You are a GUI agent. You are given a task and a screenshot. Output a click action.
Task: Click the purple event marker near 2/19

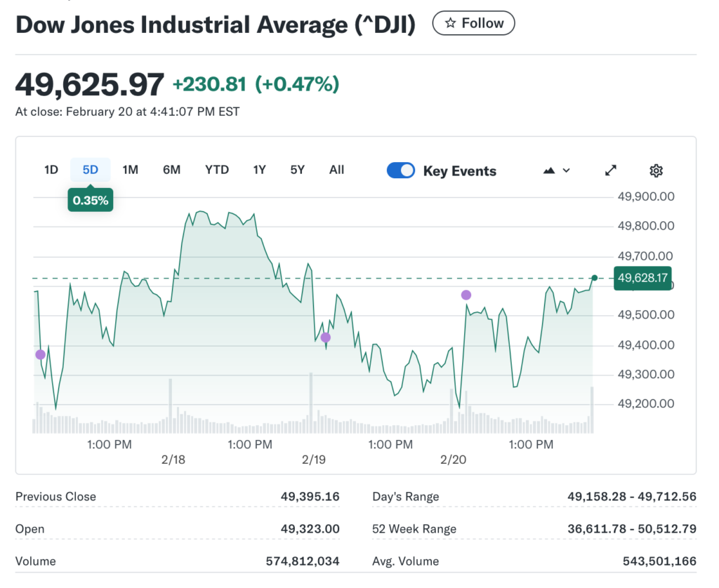[325, 338]
